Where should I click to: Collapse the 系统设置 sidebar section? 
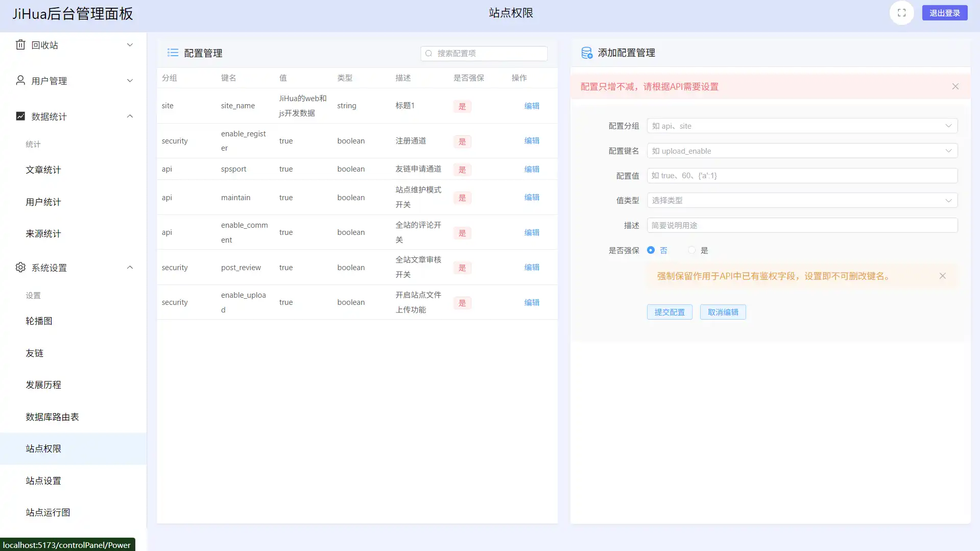130,267
